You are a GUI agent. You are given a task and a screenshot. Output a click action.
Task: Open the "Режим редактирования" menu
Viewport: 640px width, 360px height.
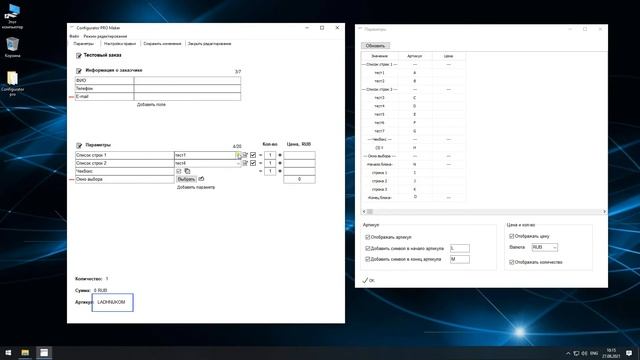(x=105, y=36)
